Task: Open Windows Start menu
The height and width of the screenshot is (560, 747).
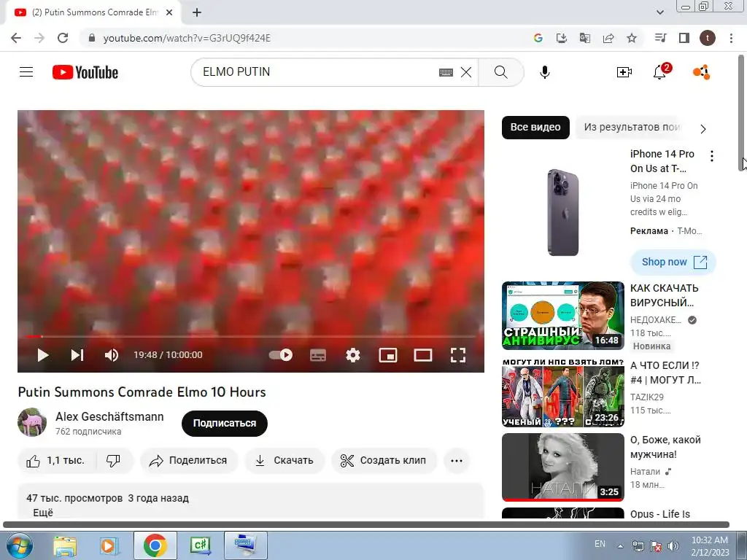Action: [x=19, y=545]
